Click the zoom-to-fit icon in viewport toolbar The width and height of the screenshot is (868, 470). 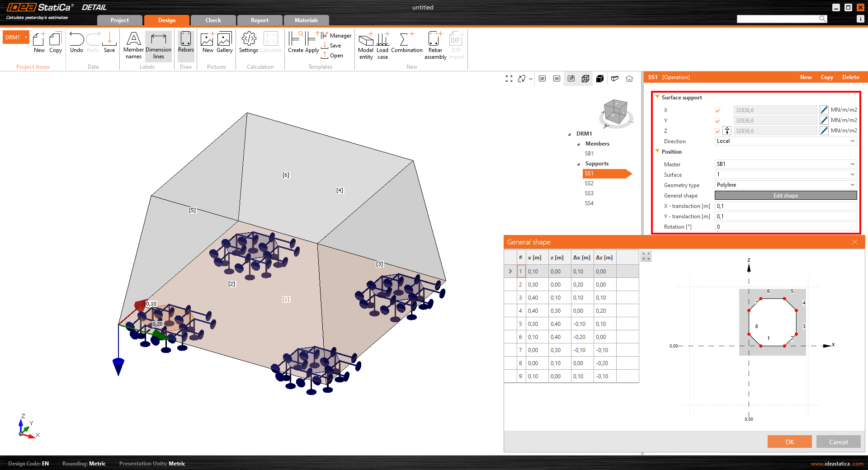pyautogui.click(x=509, y=79)
